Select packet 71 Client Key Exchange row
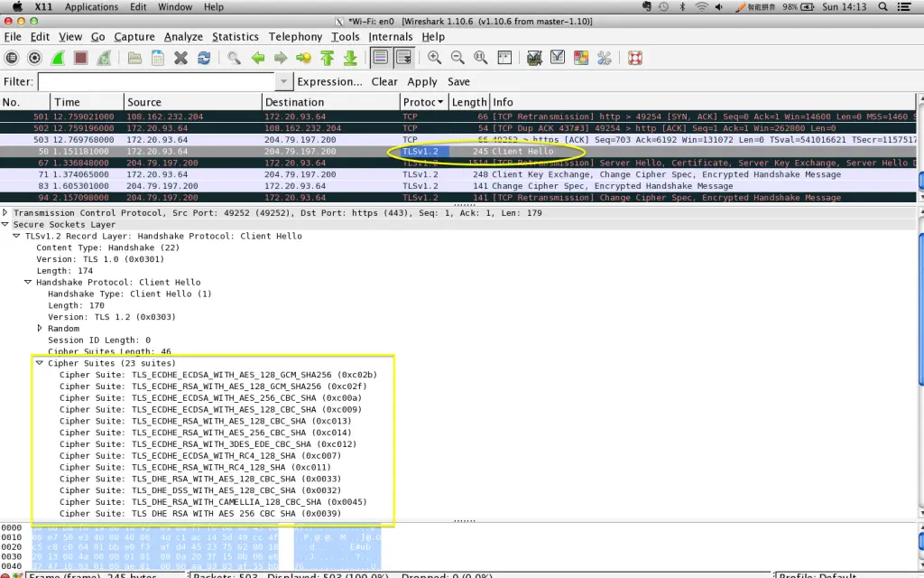The image size is (924, 578). [x=458, y=174]
